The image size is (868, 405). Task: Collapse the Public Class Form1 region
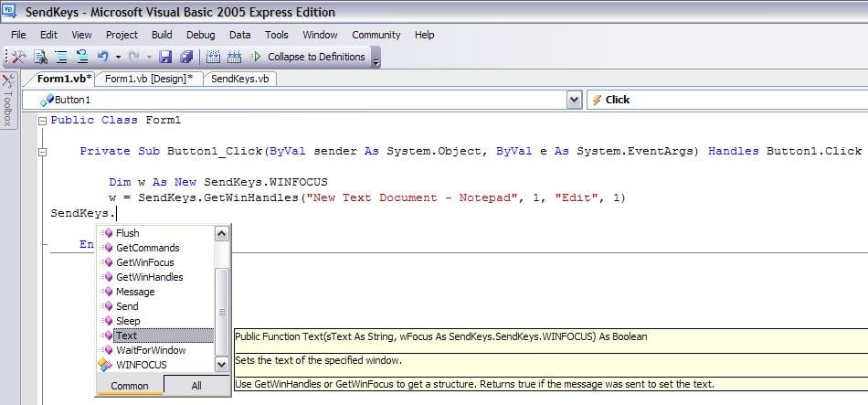pyautogui.click(x=43, y=121)
